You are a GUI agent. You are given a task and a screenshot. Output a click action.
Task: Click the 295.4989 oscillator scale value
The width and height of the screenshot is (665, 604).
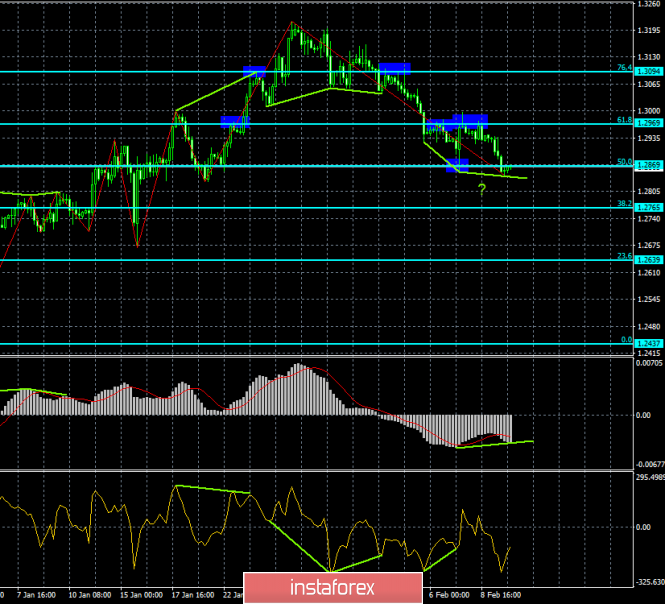648,477
